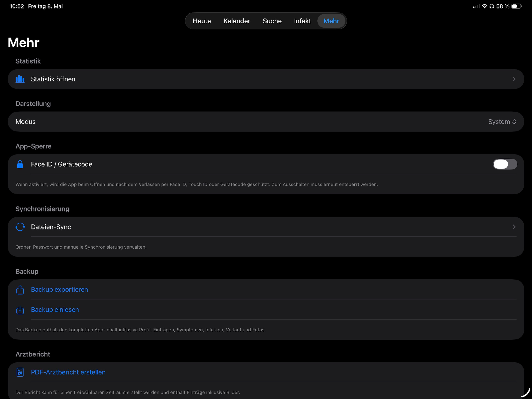This screenshot has width=532, height=399.
Task: Click the chevron on Dateien-Sync row
Action: pyautogui.click(x=514, y=227)
